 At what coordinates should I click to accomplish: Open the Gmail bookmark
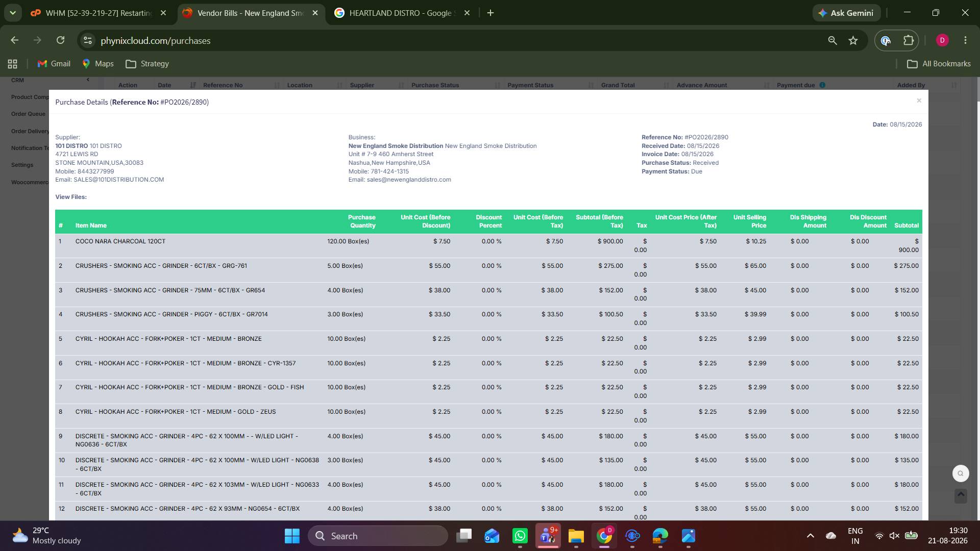[x=54, y=64]
